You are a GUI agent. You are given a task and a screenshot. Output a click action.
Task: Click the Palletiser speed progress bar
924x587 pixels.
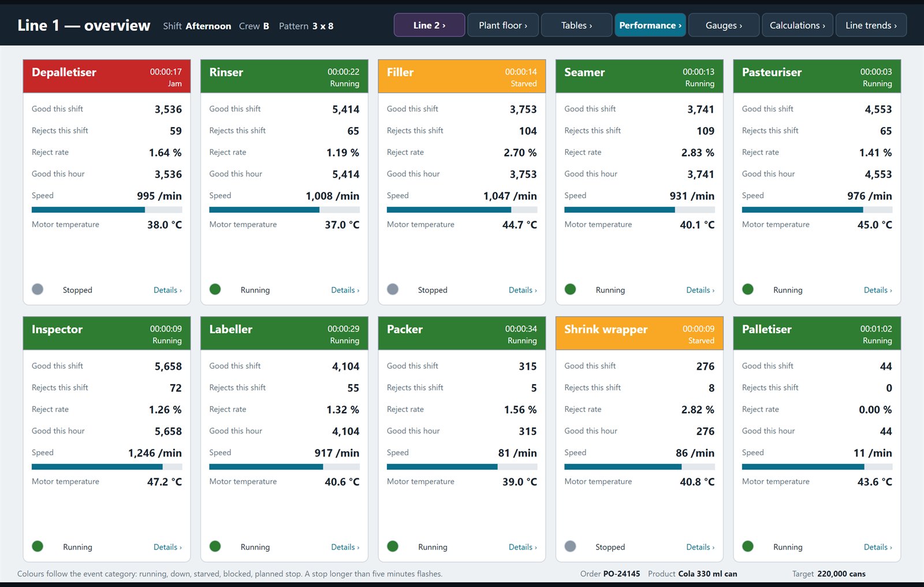pyautogui.click(x=817, y=467)
